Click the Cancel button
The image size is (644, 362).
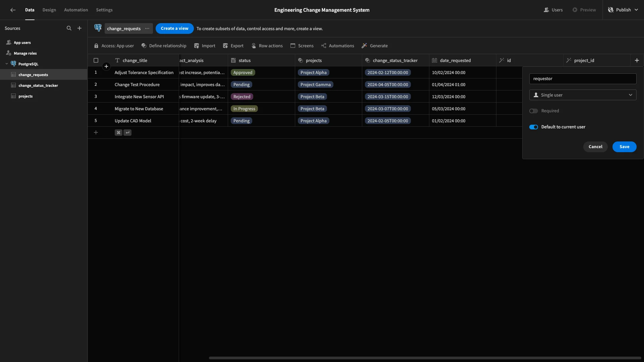(x=595, y=147)
